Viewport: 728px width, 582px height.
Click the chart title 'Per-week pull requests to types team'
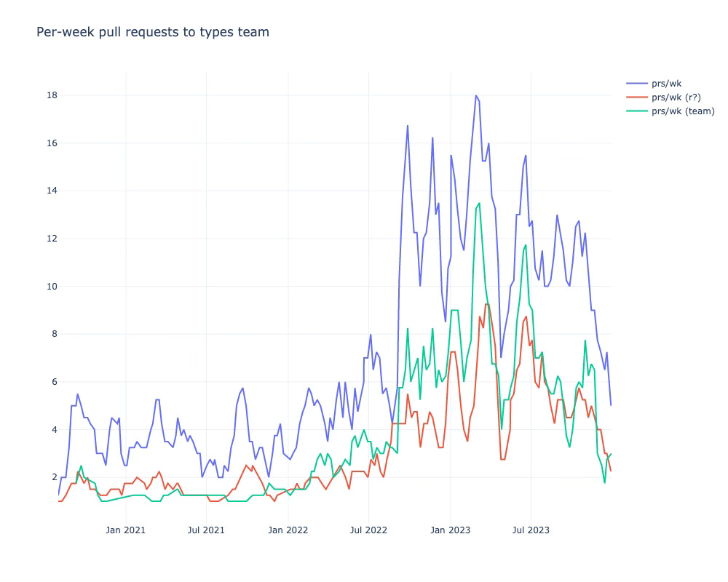coord(153,32)
